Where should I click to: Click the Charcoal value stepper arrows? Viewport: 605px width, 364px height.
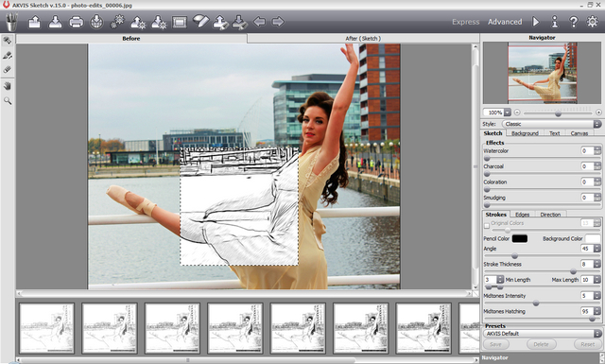pyautogui.click(x=597, y=166)
